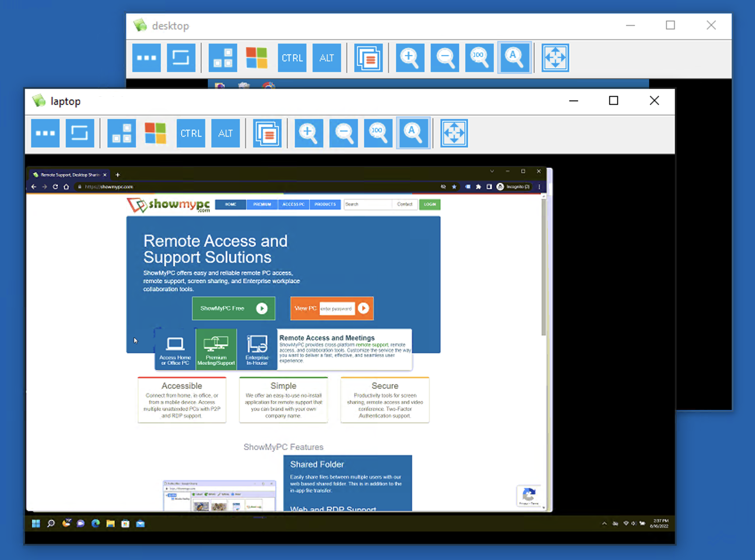Open PRODUCTS tab on showmypc site
755x560 pixels.
click(325, 204)
